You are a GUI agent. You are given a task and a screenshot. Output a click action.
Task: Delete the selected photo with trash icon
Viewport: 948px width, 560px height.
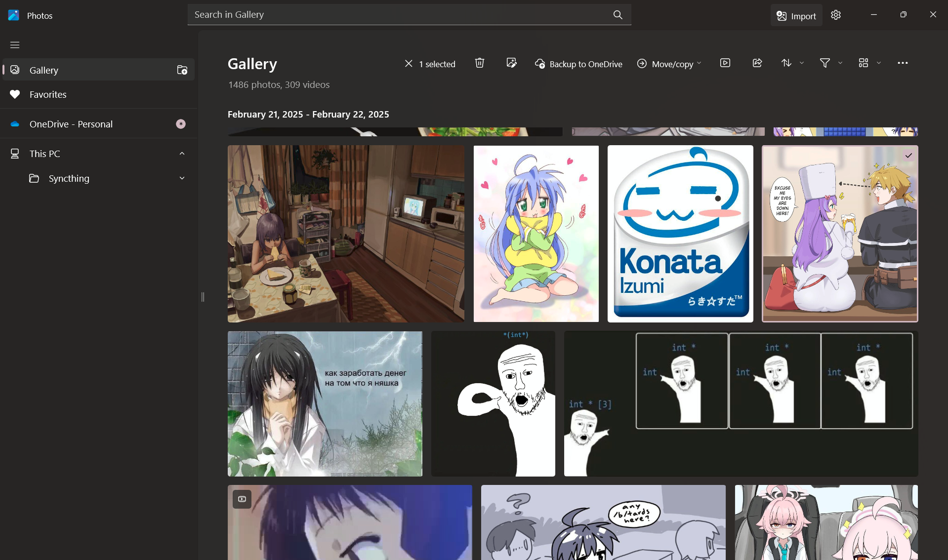pos(480,63)
